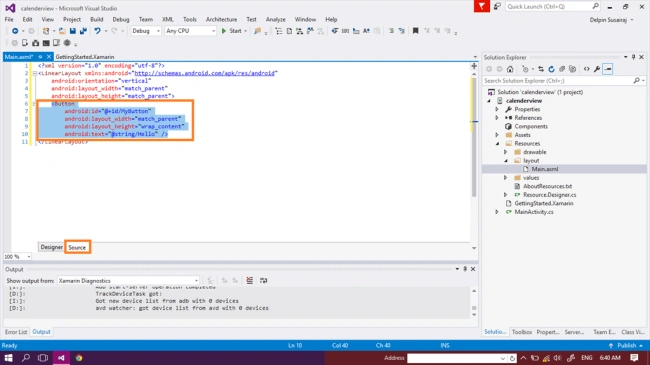Click the Open File toolbar icon
The image size is (650, 365).
(62, 31)
